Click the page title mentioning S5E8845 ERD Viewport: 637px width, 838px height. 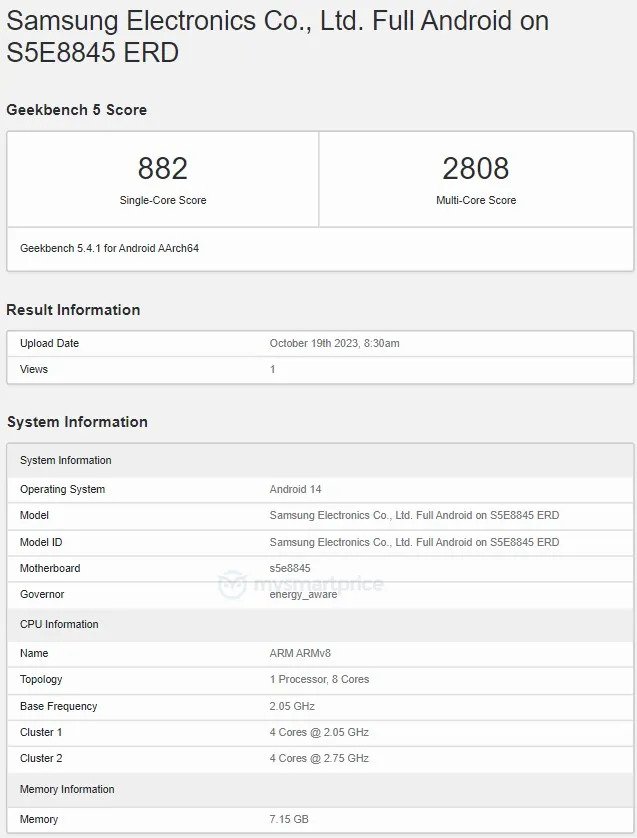click(x=277, y=36)
